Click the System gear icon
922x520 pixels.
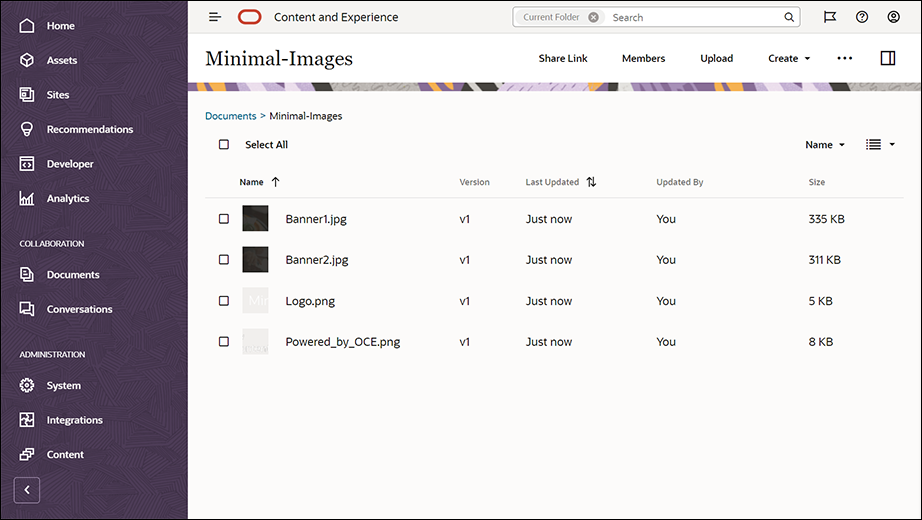(26, 385)
